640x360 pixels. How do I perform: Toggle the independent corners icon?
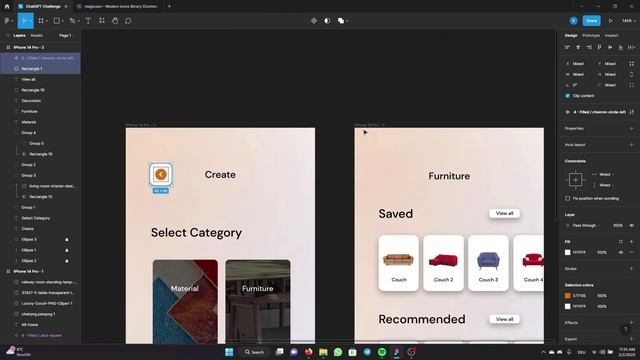click(631, 85)
